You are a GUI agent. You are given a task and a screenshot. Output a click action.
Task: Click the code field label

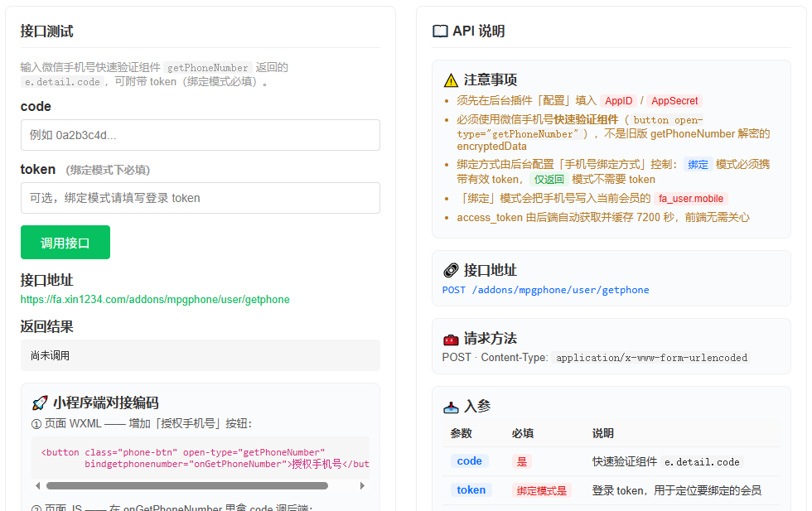[36, 107]
